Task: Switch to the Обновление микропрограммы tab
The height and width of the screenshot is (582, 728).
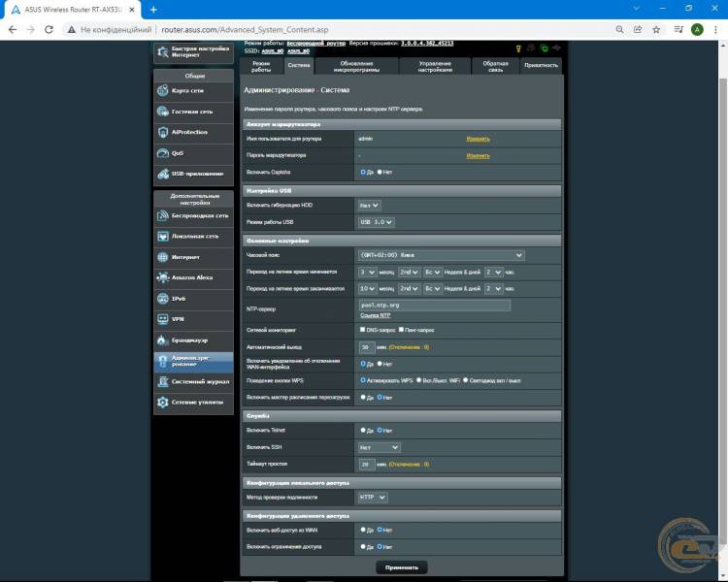Action: pyautogui.click(x=356, y=66)
